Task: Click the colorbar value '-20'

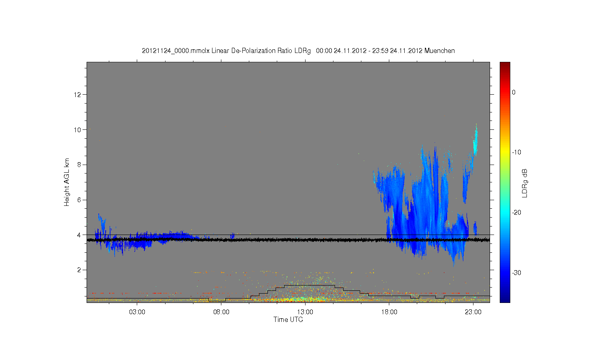Action: [x=516, y=213]
